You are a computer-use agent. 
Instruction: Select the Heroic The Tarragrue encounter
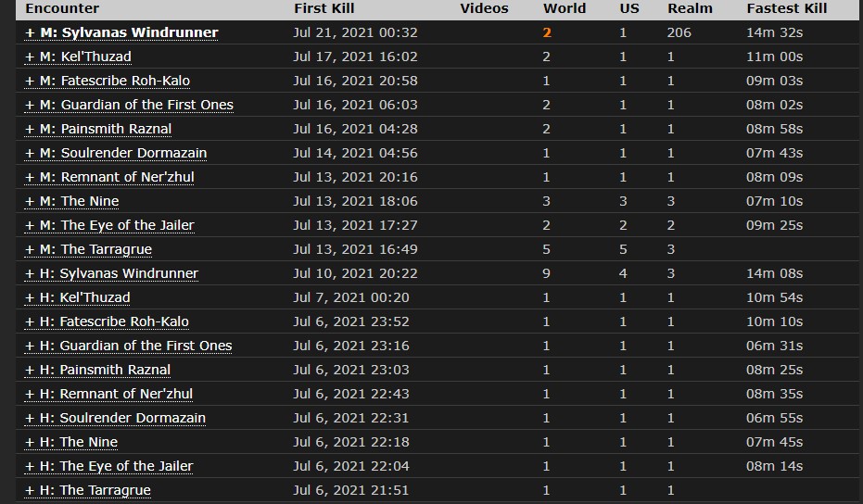87,490
